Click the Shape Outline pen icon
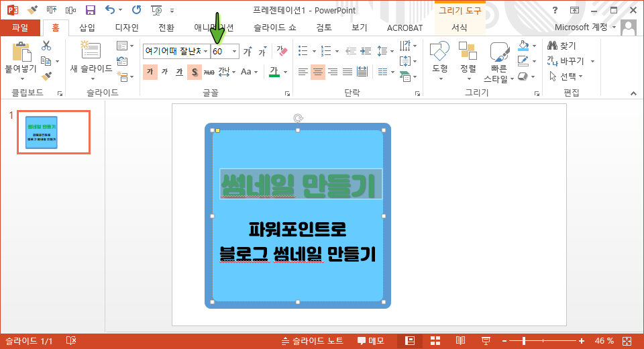 tap(523, 61)
